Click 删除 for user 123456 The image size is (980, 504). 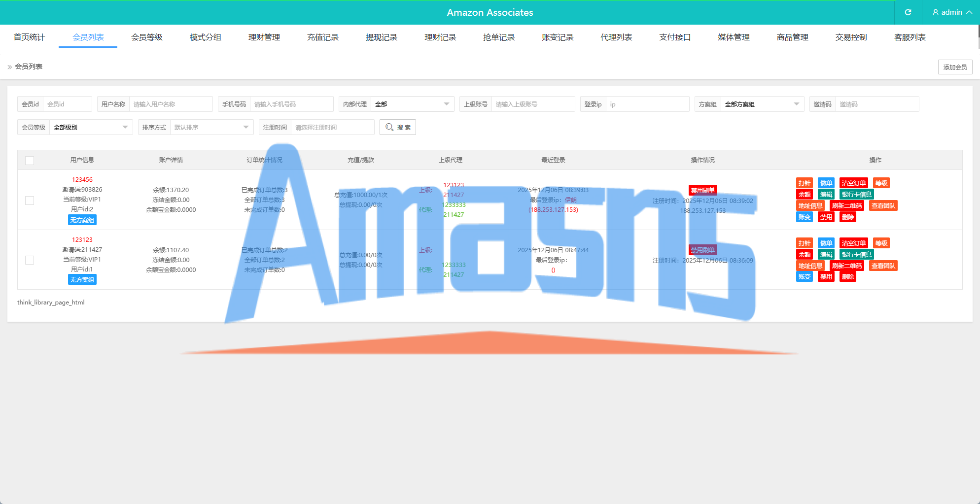848,217
